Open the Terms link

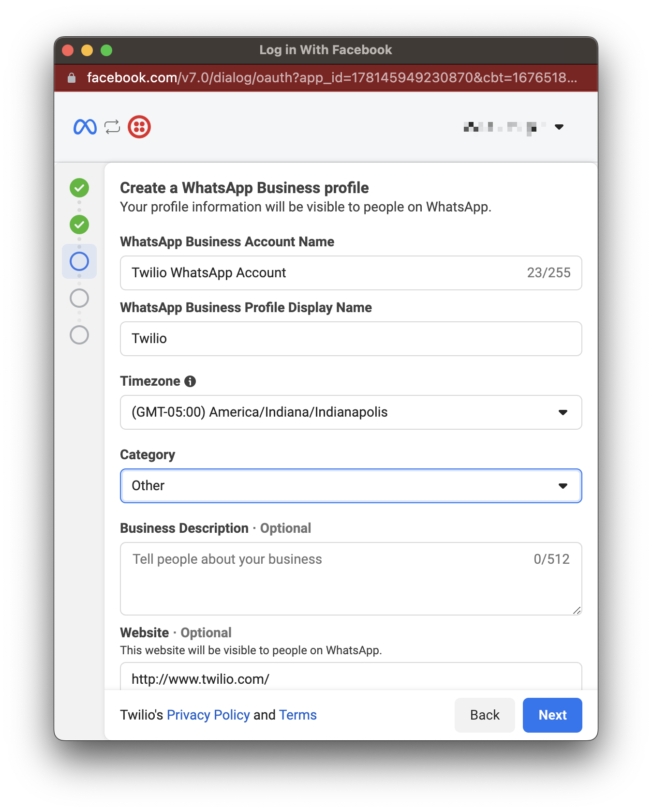[298, 715]
